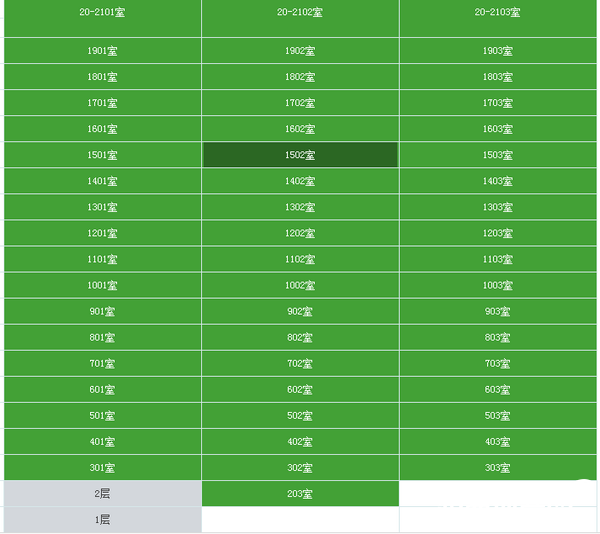
Task: Select unit 301室
Action: (x=103, y=467)
